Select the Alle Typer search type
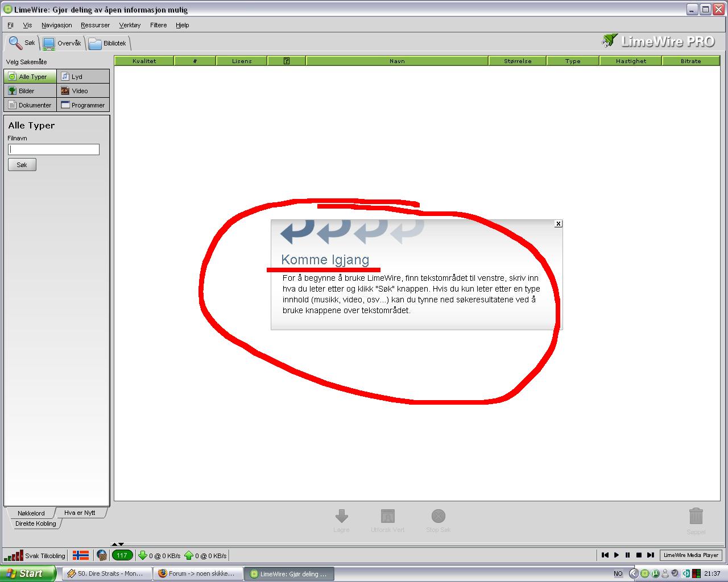728x582 pixels. pos(30,77)
